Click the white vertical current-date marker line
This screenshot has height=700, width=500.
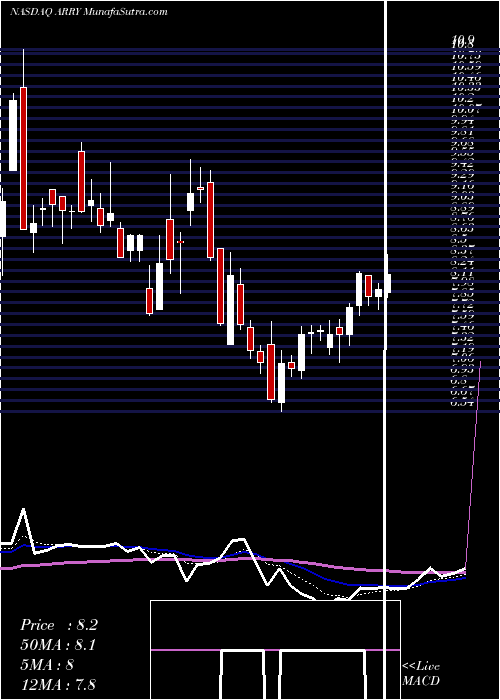(x=385, y=350)
